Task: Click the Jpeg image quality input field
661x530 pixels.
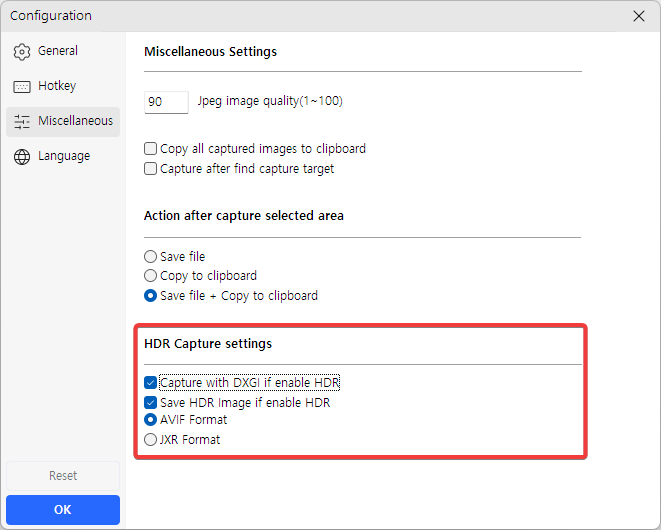Action: [x=166, y=102]
